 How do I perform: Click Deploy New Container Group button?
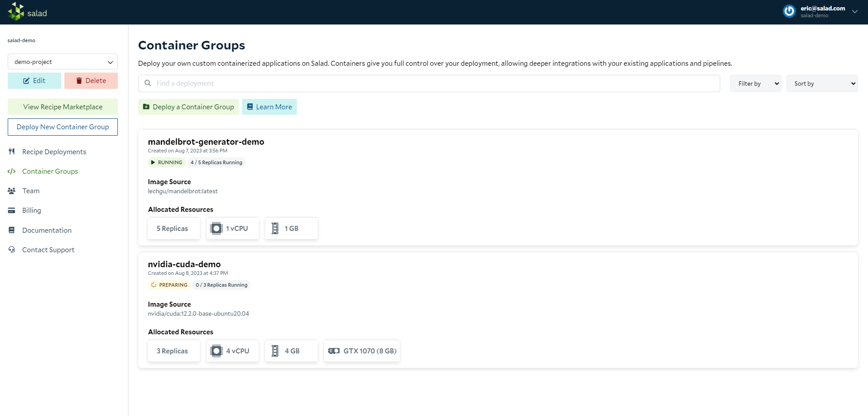[63, 127]
